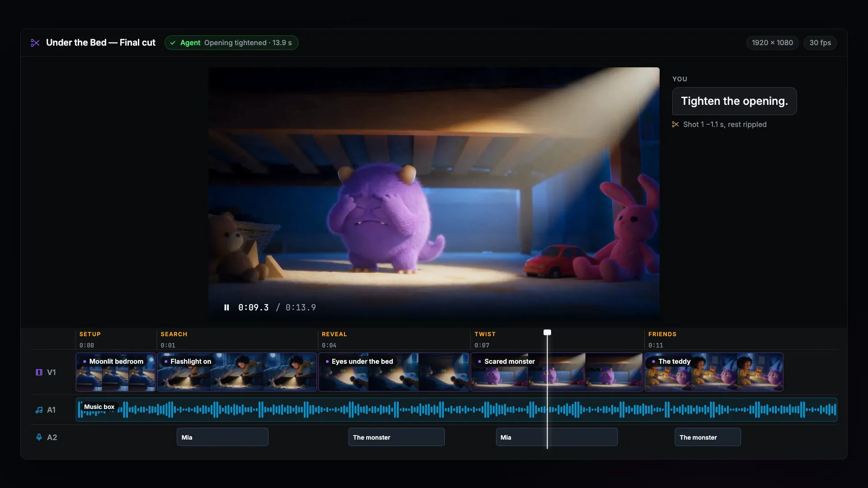This screenshot has height=488, width=868.
Task: Click the YOU label above the message
Action: (679, 79)
